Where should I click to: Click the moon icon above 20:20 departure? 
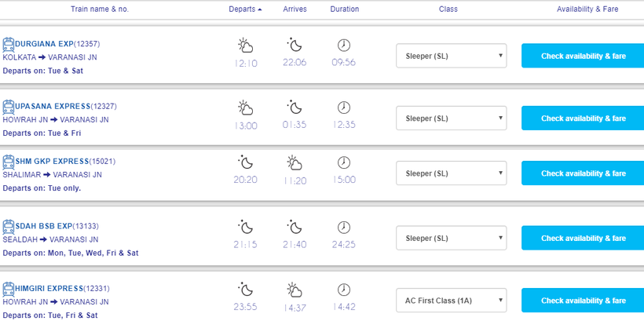click(x=246, y=162)
